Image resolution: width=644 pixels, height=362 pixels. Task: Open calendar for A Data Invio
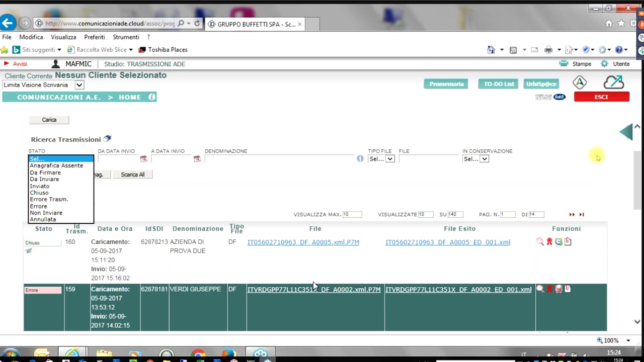[197, 159]
